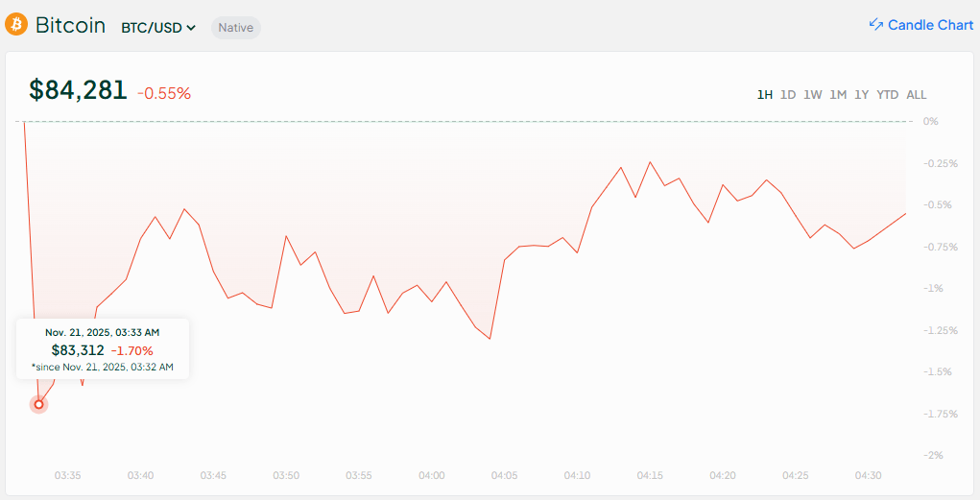
Task: Show ALL price history
Action: 917,94
